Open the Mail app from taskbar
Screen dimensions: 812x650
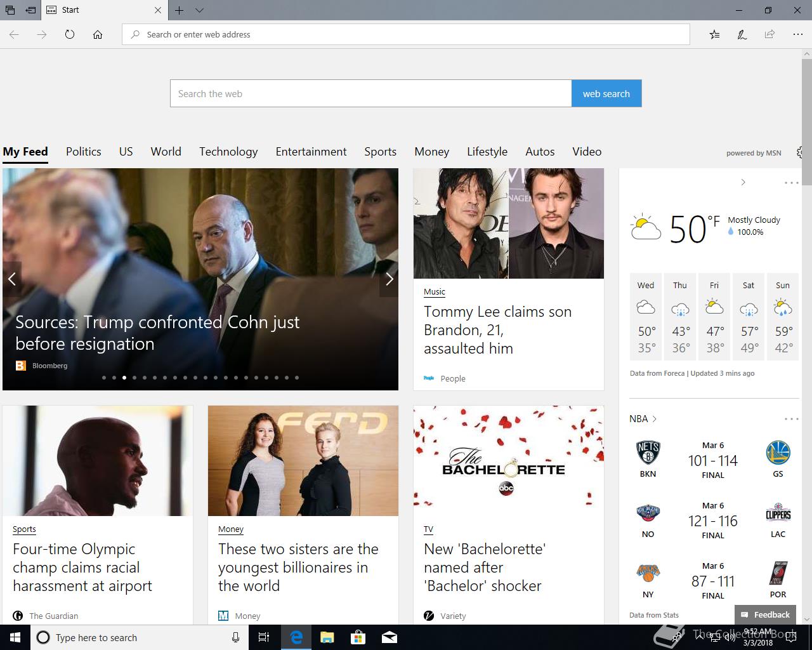point(390,637)
